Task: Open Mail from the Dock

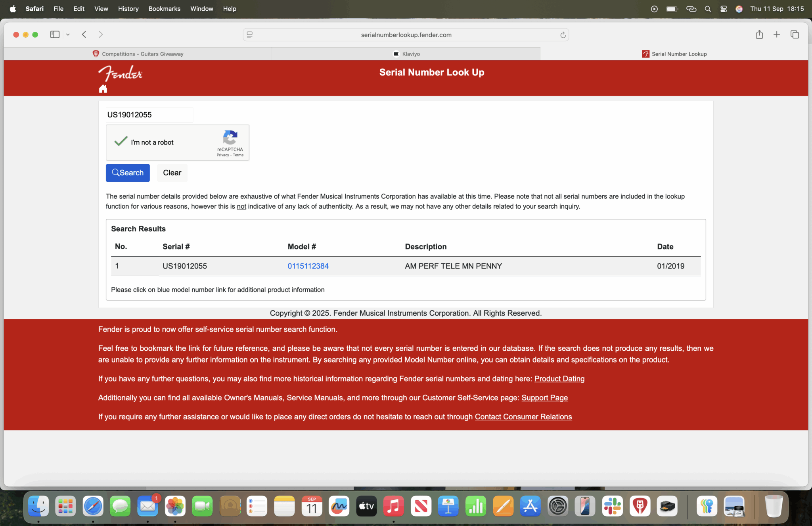Action: tap(147, 506)
